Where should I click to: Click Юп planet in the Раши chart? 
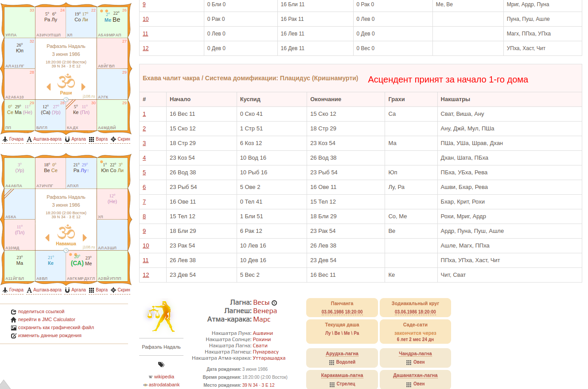19,51
